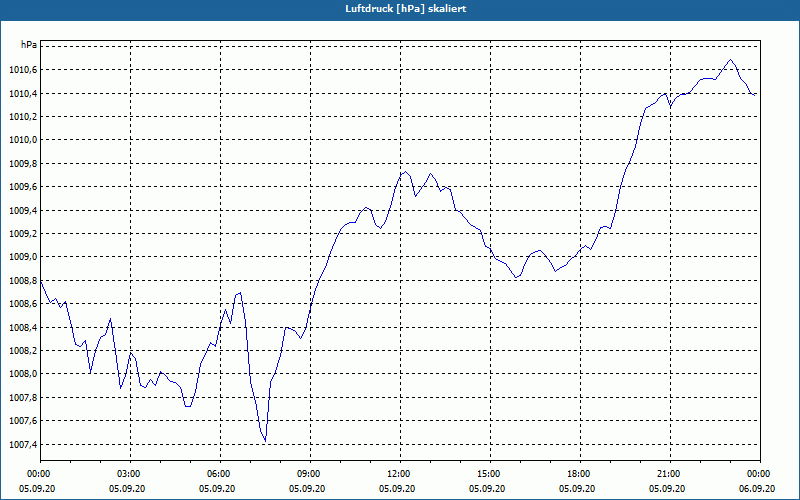Click the 1010,4 y-axis value

click(23, 93)
